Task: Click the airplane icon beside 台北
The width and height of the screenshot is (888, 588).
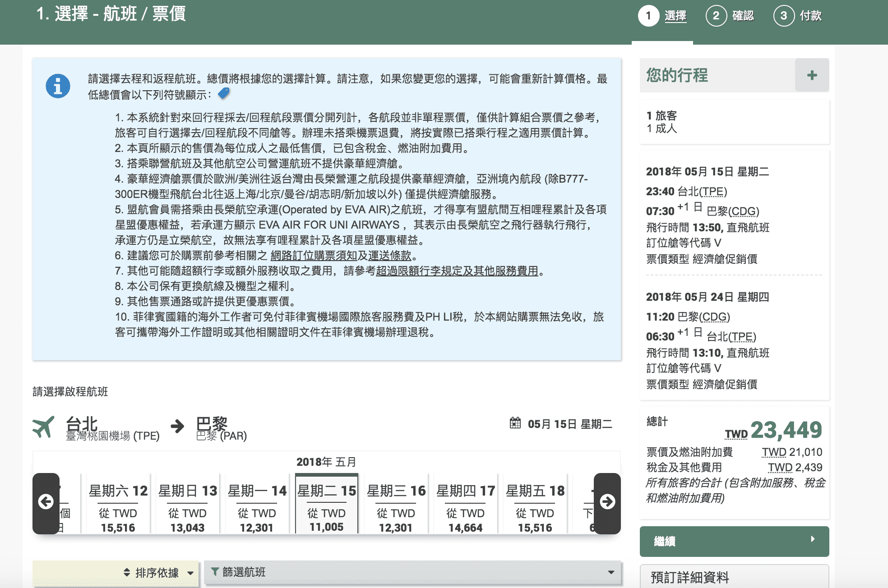Action: coord(44,427)
